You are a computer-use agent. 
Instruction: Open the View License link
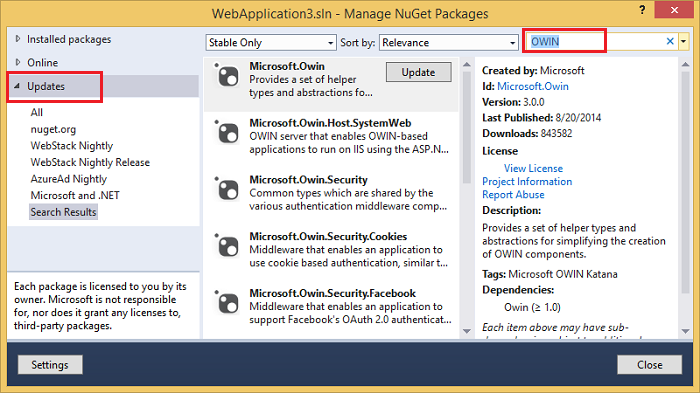click(x=533, y=168)
